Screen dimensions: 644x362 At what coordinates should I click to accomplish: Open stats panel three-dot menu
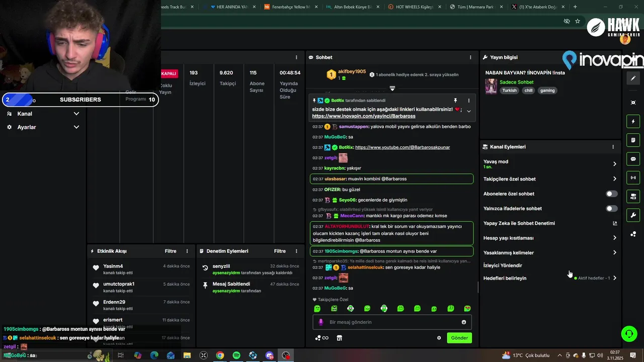[296, 57]
